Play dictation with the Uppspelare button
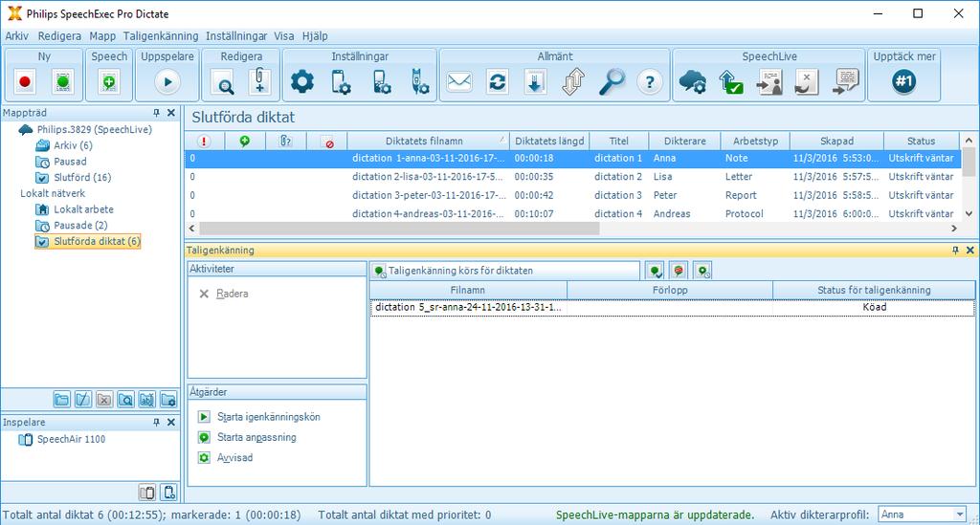Viewport: 980px width, 525px height. coord(167,82)
